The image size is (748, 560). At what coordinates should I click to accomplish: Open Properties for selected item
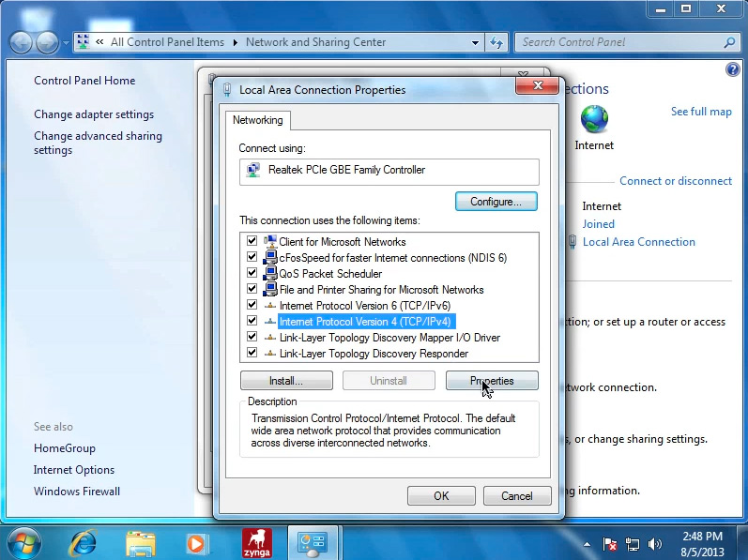point(492,380)
